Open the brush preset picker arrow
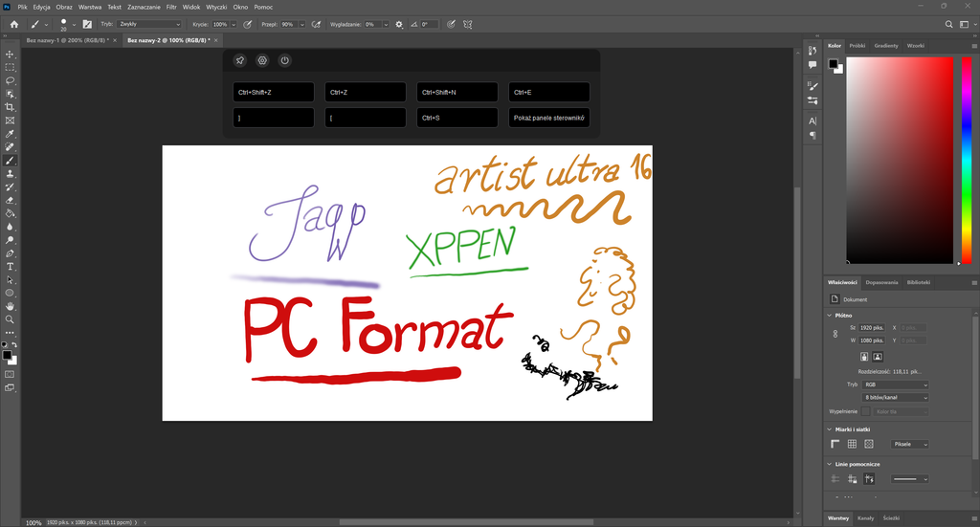This screenshot has width=980, height=527. [74, 25]
